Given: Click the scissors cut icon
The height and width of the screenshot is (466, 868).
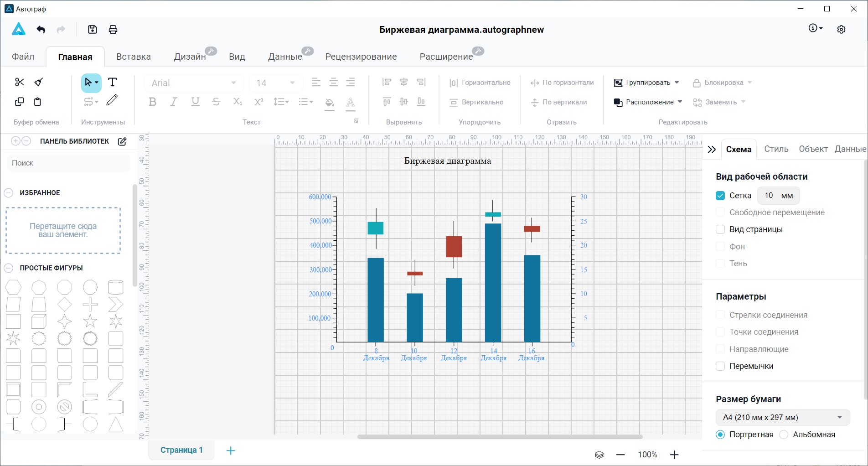Looking at the screenshot, I should pos(19,82).
